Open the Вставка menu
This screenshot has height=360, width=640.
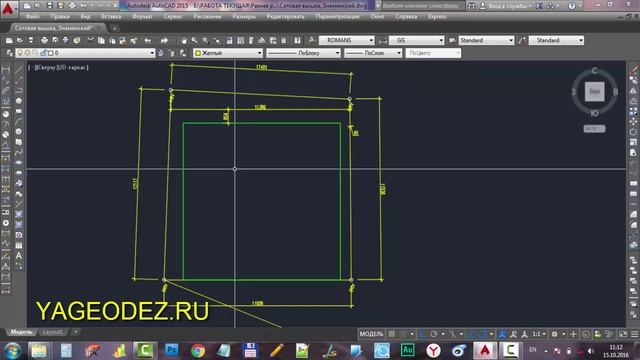111,17
